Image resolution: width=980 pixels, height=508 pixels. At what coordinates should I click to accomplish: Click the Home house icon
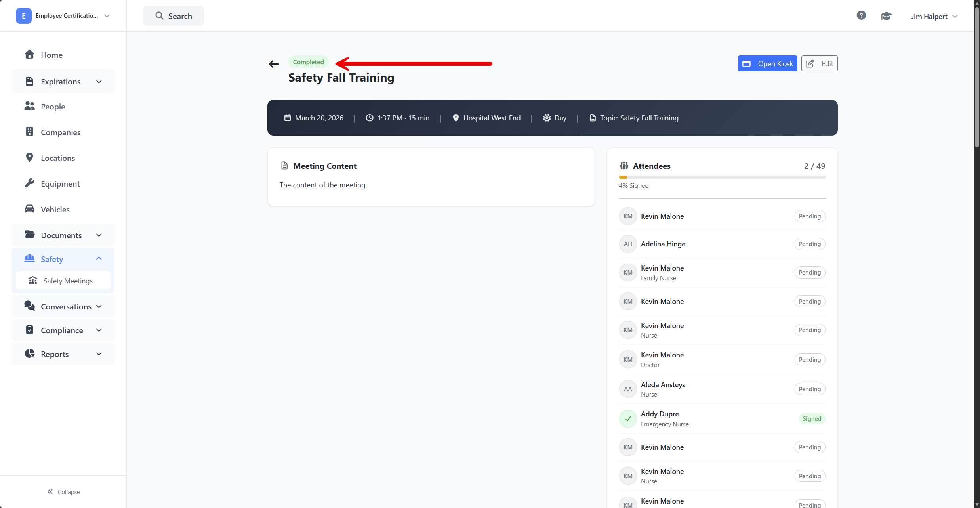(x=29, y=54)
